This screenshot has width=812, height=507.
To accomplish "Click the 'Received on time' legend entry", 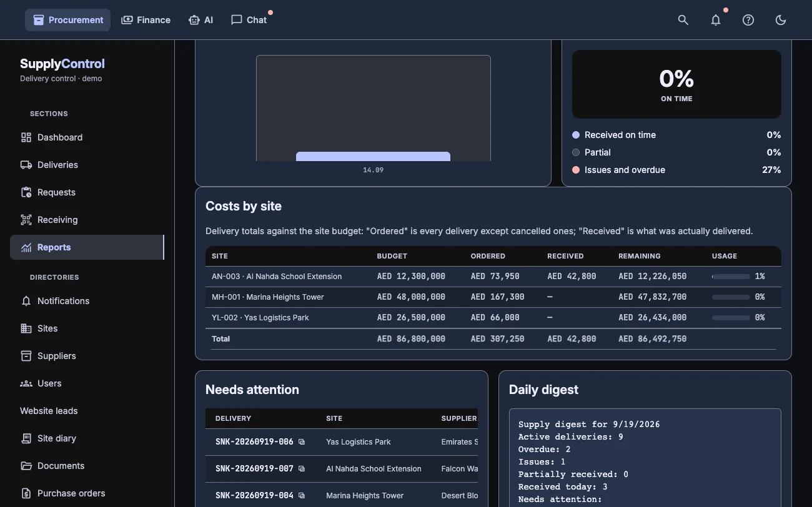I will coord(676,135).
